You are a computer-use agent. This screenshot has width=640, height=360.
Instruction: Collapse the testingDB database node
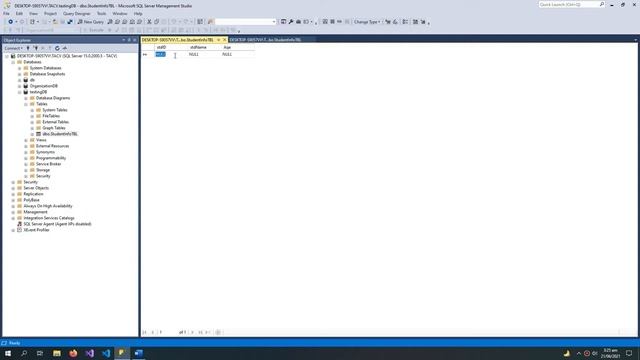pos(19,92)
